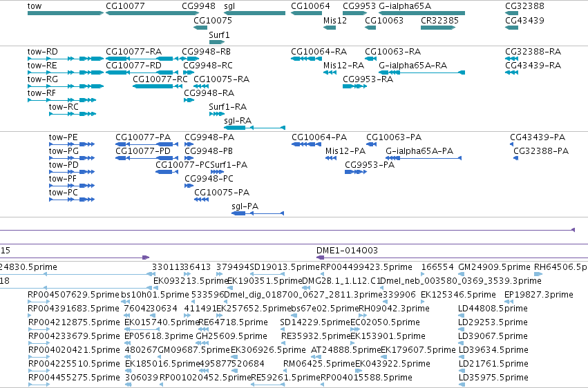588x388 pixels.
Task: Select transcript Surf1-RA
Action: [216, 114]
